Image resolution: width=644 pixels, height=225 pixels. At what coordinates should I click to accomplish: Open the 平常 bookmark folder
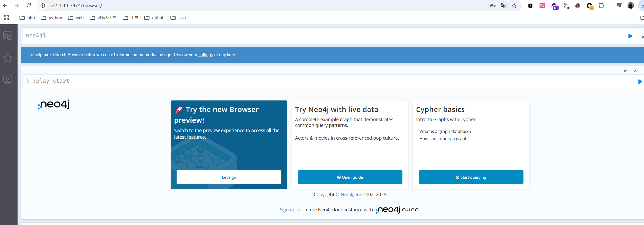coord(130,18)
